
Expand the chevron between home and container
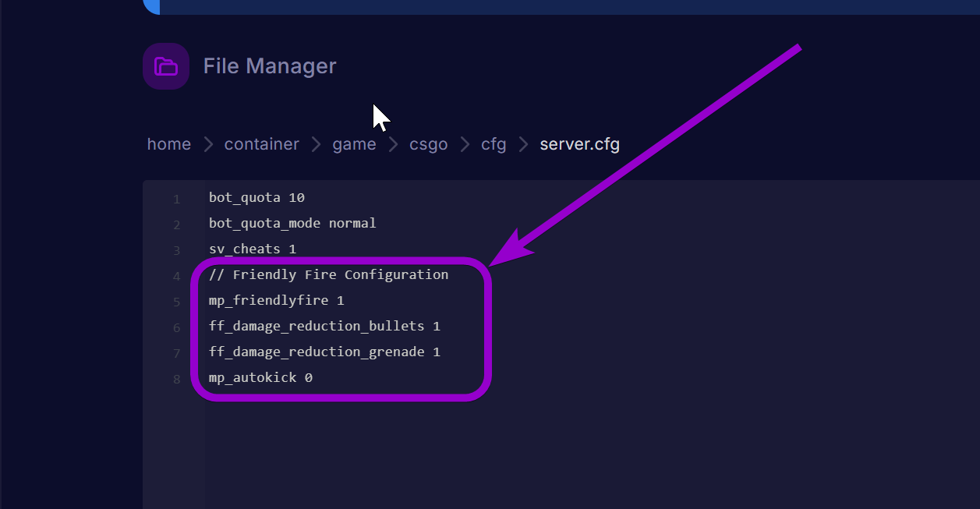(x=207, y=144)
